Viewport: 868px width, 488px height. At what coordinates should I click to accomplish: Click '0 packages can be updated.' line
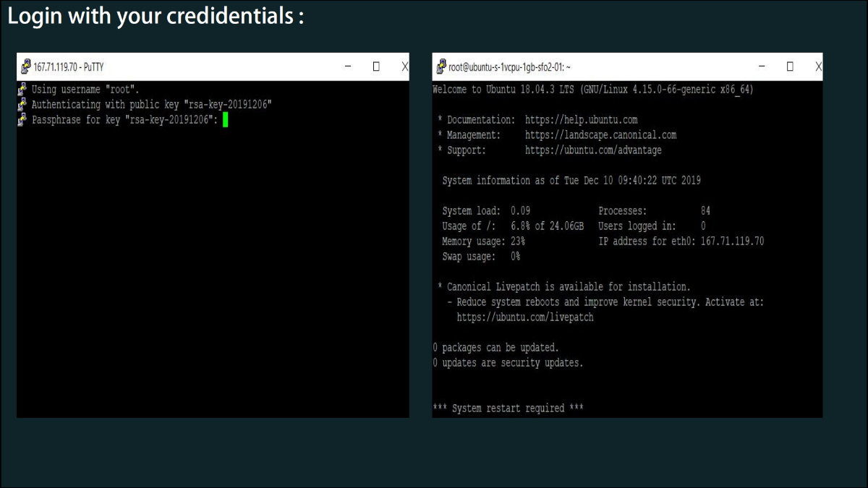[495, 348]
